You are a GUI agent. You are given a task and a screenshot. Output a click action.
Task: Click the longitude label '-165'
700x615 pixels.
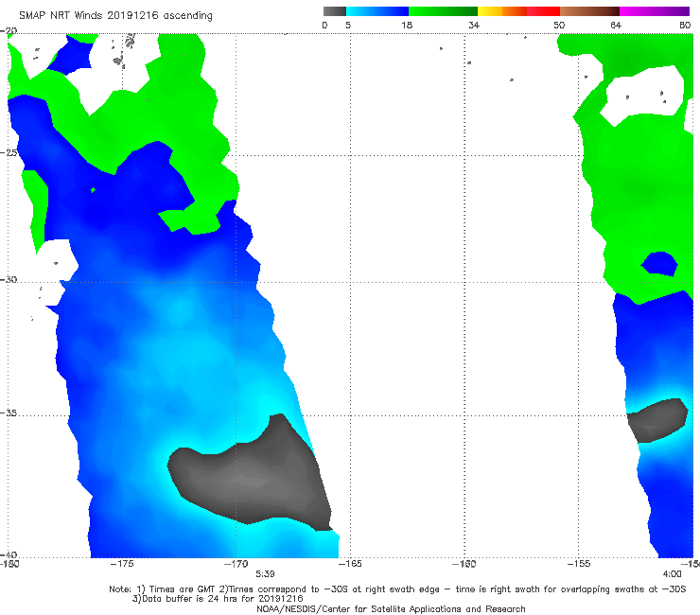[350, 564]
